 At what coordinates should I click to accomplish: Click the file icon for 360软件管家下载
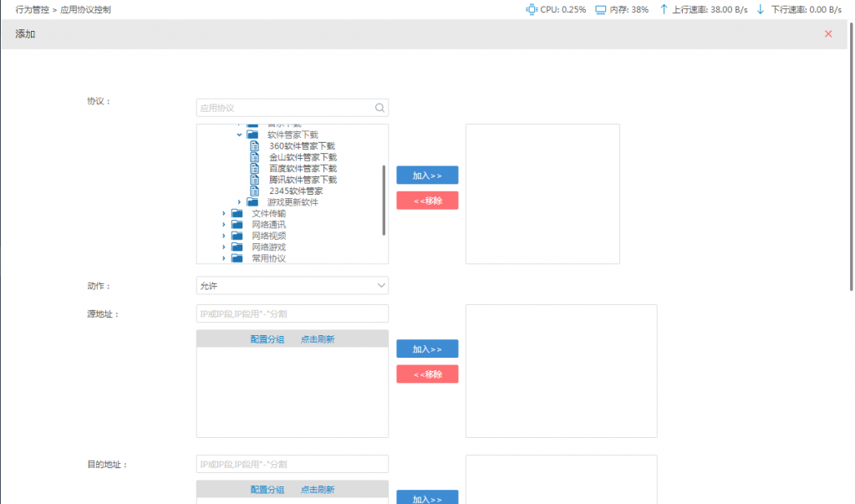click(255, 146)
